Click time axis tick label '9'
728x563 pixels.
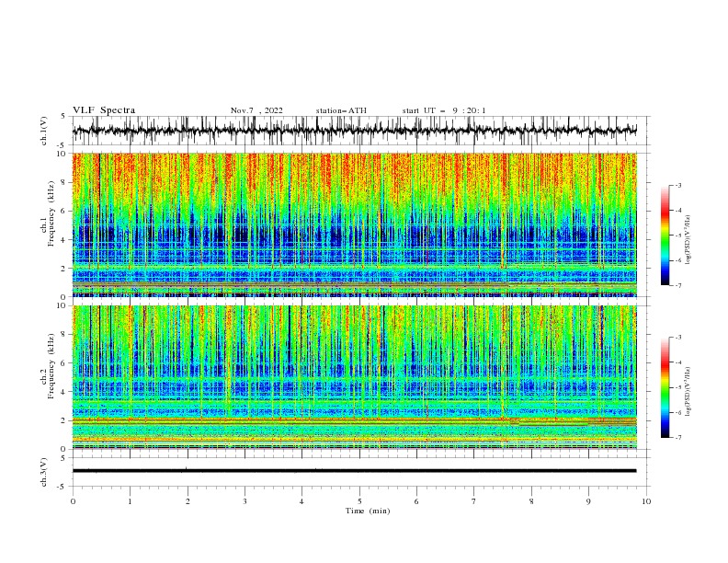[x=588, y=501]
